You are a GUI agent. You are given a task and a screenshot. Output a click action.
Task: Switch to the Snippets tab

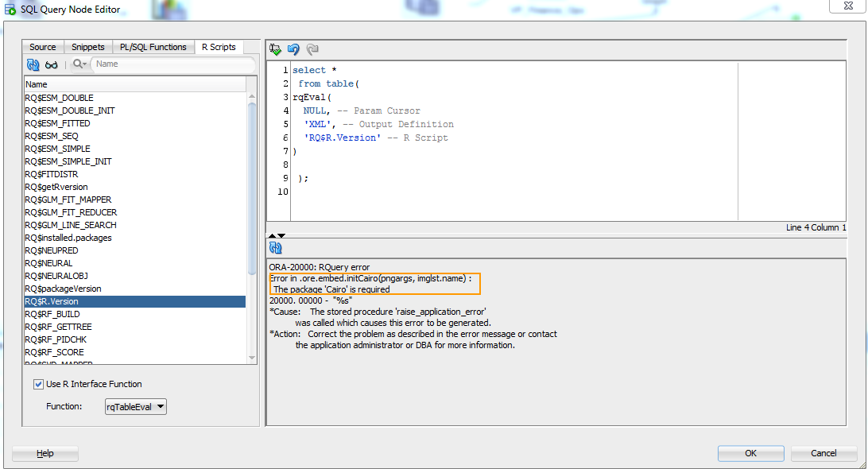click(x=88, y=47)
